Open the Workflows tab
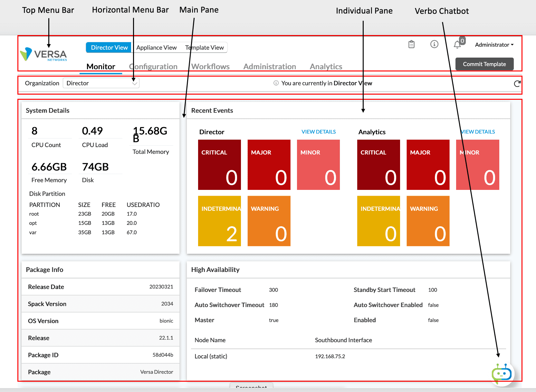The width and height of the screenshot is (536, 392). [x=210, y=67]
